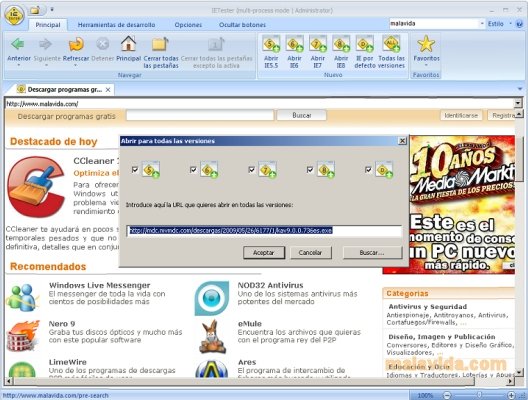
Task: Expand the quick access toolbar dropdown arrow
Action: click(x=52, y=10)
